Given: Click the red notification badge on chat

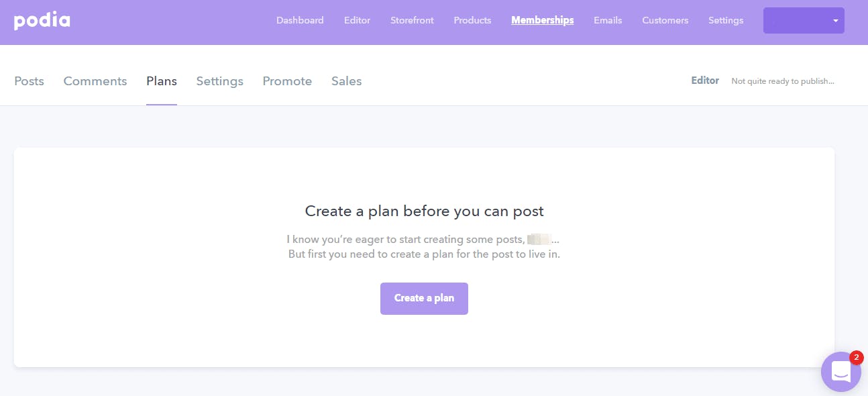Looking at the screenshot, I should [857, 358].
